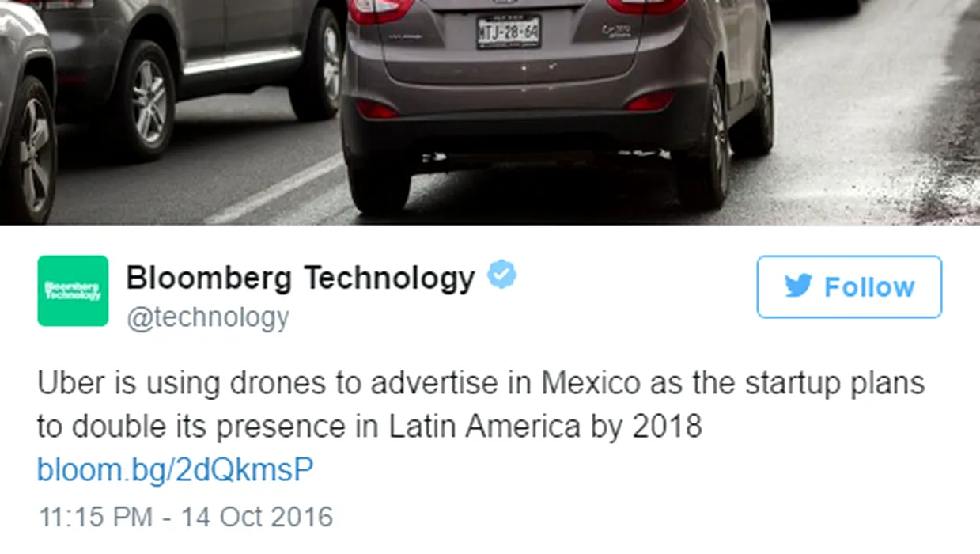This screenshot has width=980, height=554.
Task: Follow the Bloomberg Technology account
Action: pyautogui.click(x=849, y=286)
